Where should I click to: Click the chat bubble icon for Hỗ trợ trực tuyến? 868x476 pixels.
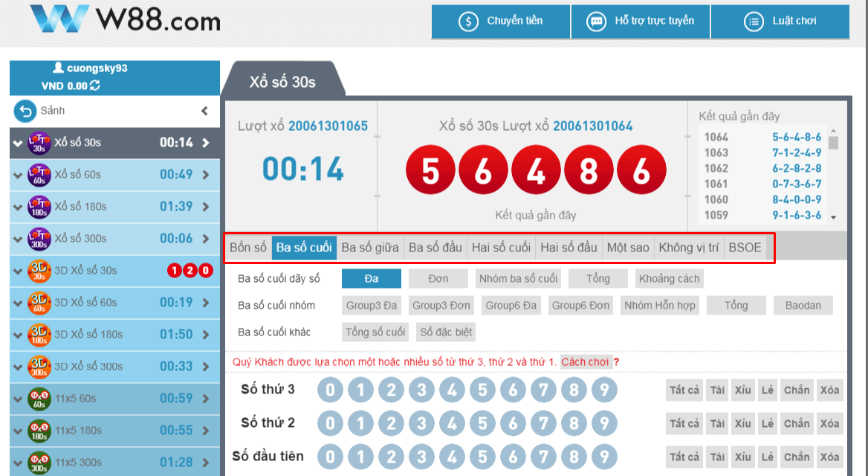click(596, 22)
